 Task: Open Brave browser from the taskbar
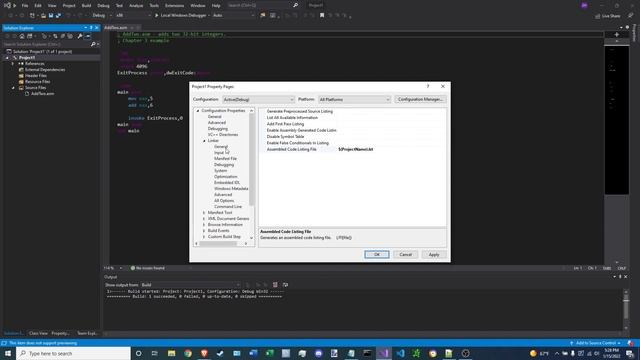coord(204,353)
